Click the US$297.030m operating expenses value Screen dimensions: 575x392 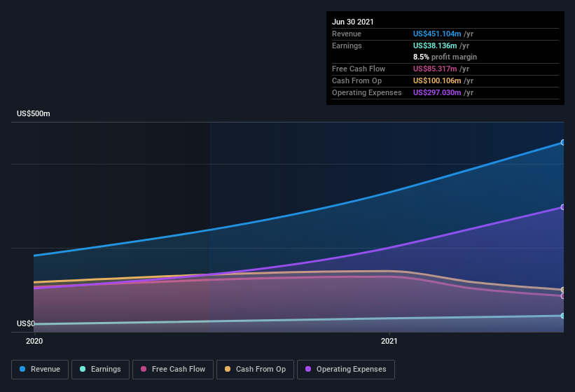[437, 92]
